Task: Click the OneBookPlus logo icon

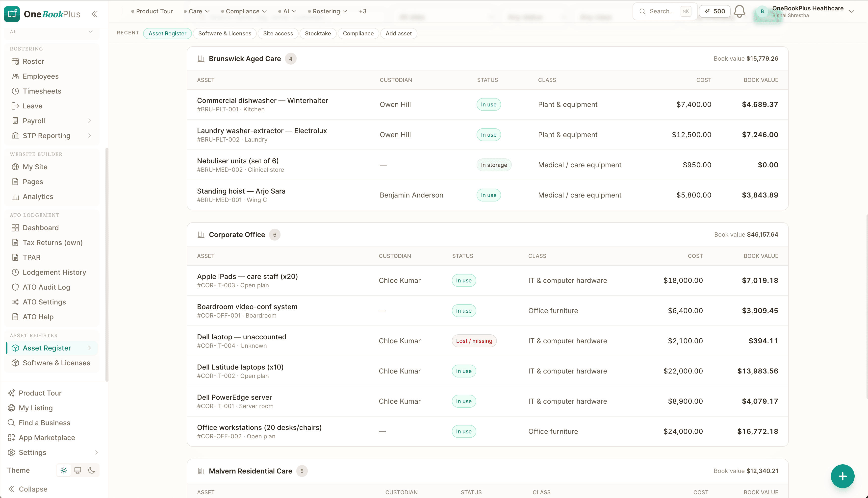Action: click(x=12, y=14)
